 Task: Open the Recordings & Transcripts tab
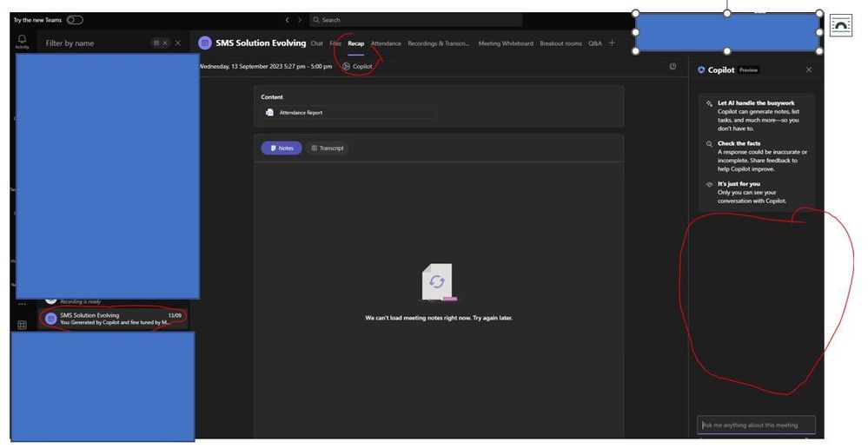coord(439,43)
